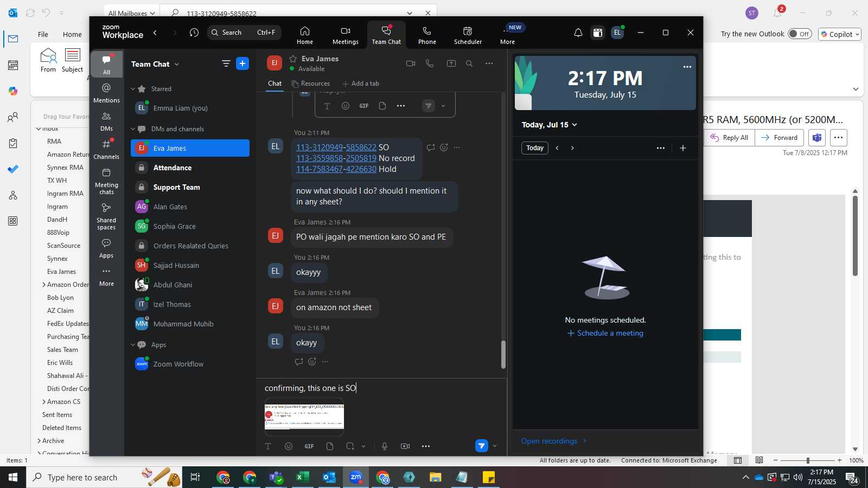Open File Explorer from taskbar
The width and height of the screenshot is (868, 488).
pos(436,477)
